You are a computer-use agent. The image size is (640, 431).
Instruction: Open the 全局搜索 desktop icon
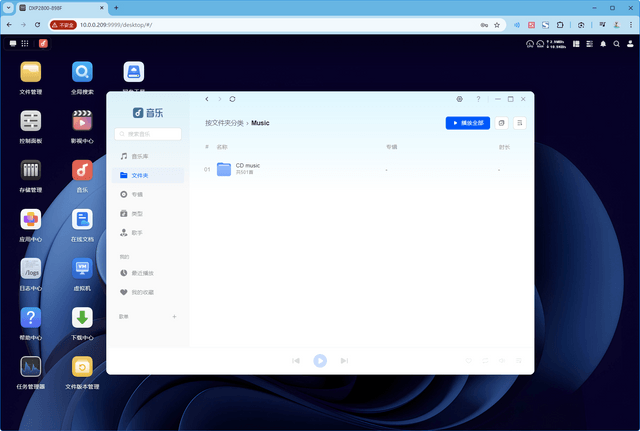coord(82,72)
